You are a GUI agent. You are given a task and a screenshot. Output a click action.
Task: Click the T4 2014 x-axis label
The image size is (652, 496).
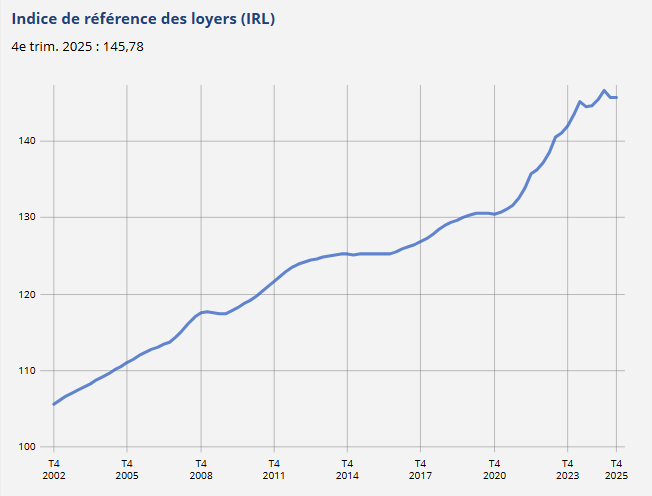(x=347, y=470)
